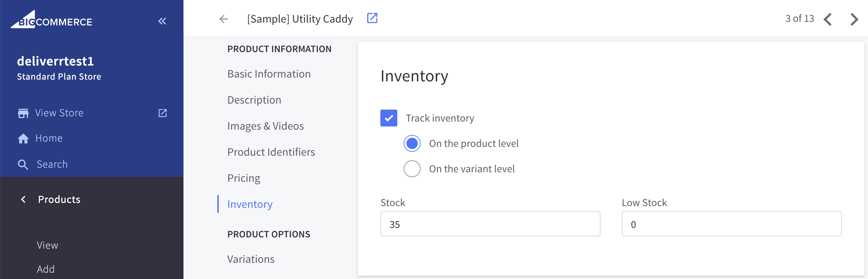Screen dimensions: 868x279
Task: Select On the variant level radio button
Action: pyautogui.click(x=412, y=169)
